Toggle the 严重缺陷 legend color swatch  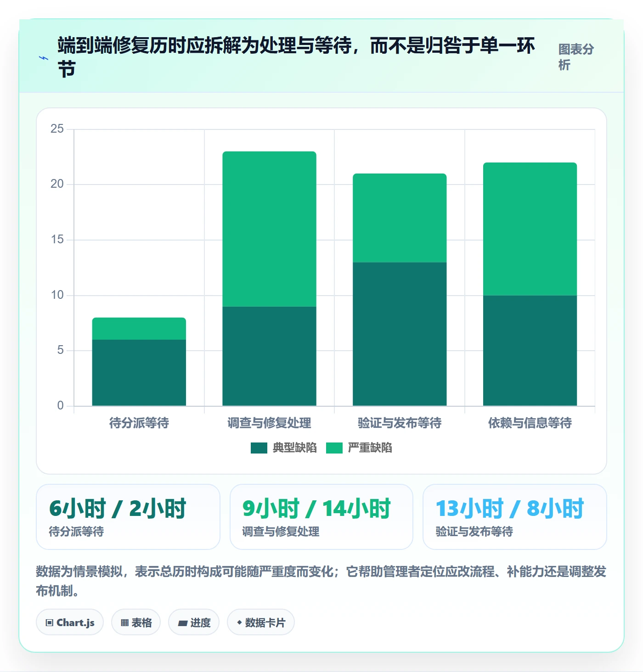point(334,448)
